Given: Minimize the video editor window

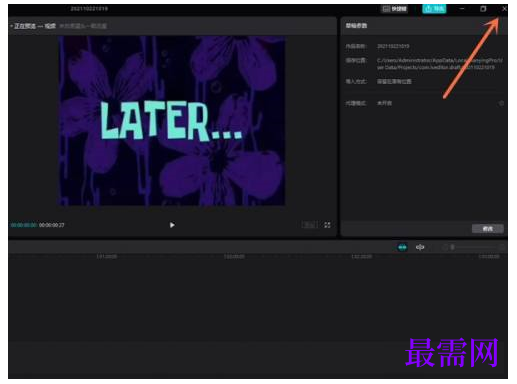Looking at the screenshot, I should coord(462,9).
